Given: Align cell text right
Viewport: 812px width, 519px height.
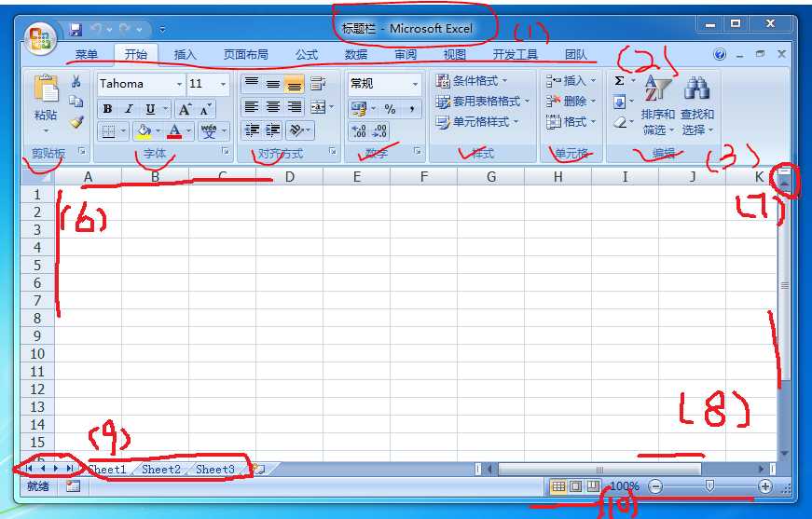Looking at the screenshot, I should pos(295,107).
